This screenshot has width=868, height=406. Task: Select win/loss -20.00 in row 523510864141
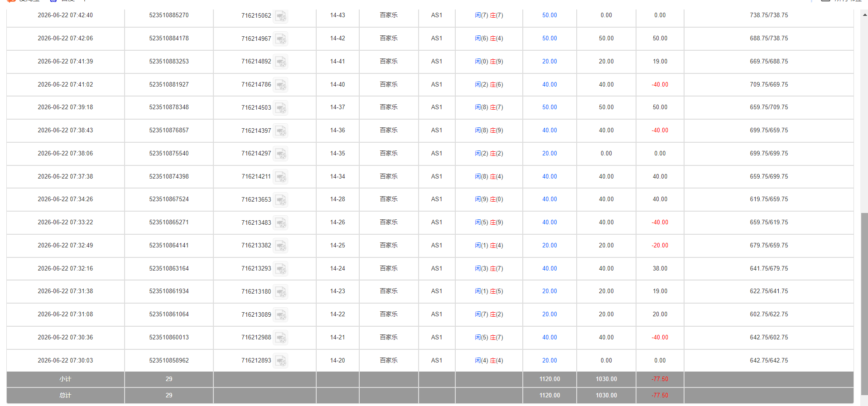[660, 246]
